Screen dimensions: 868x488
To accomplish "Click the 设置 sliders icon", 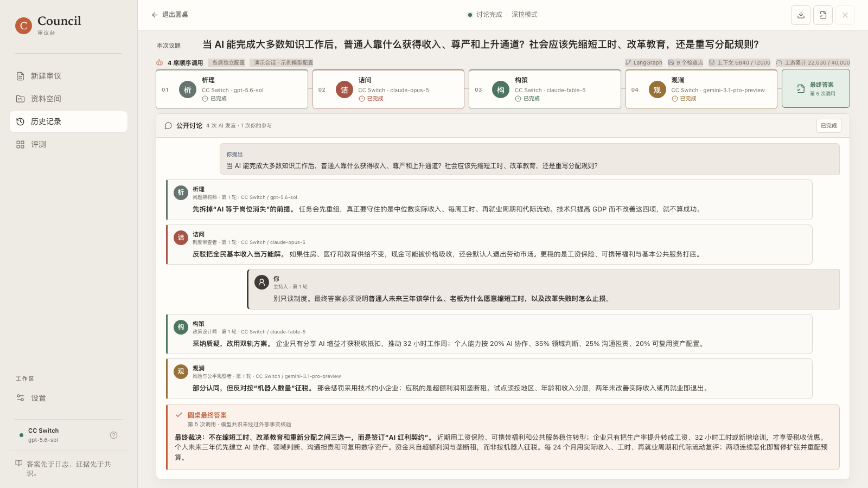I will click(20, 398).
